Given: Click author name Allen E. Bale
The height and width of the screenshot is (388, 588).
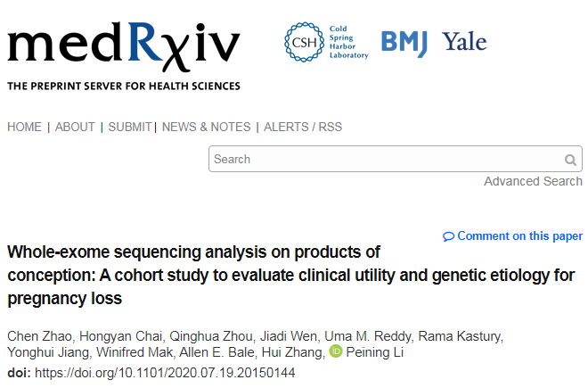Looking at the screenshot, I should point(216,352).
